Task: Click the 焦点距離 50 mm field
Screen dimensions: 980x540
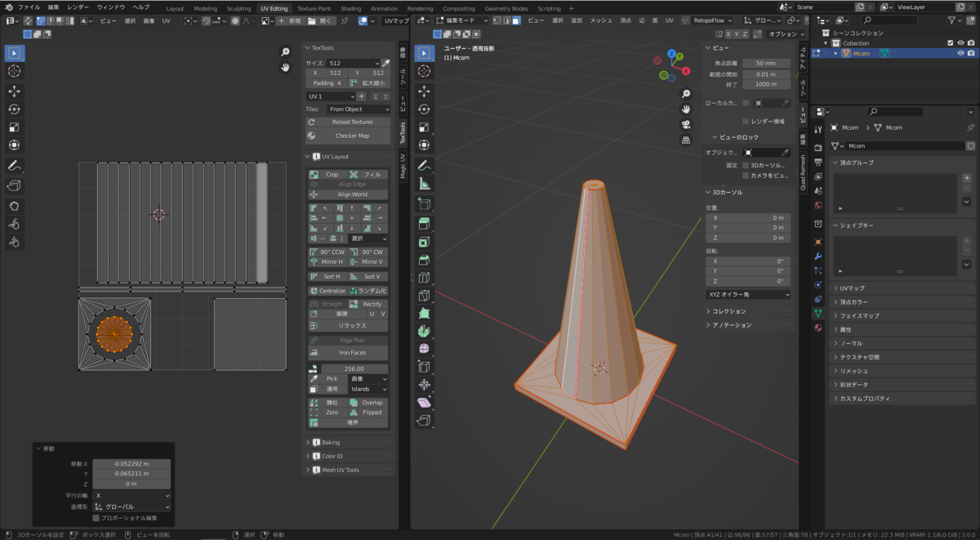Action: click(765, 63)
